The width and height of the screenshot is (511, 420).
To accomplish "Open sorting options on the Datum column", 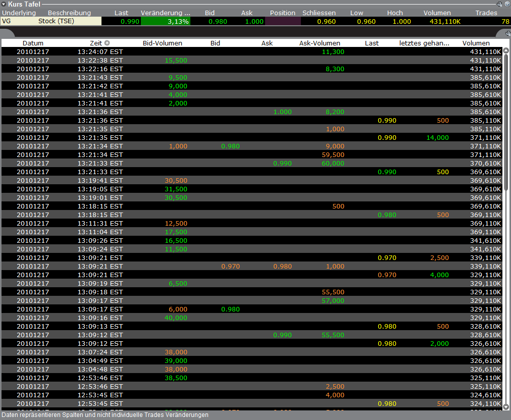I will [x=33, y=43].
